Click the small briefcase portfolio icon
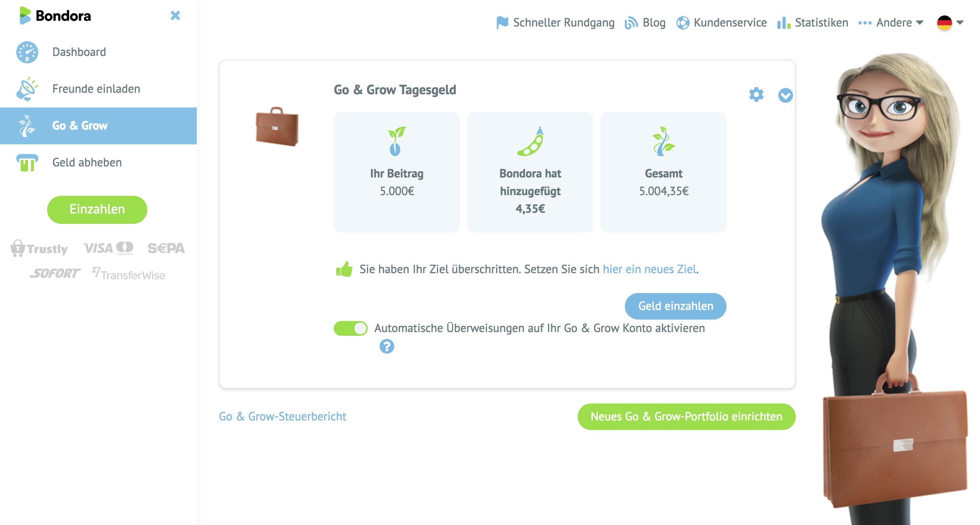 point(277,127)
